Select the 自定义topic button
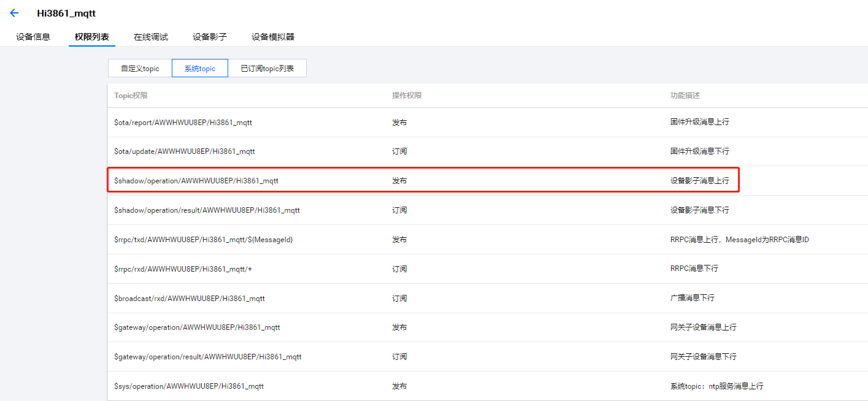868x401 pixels. (140, 69)
